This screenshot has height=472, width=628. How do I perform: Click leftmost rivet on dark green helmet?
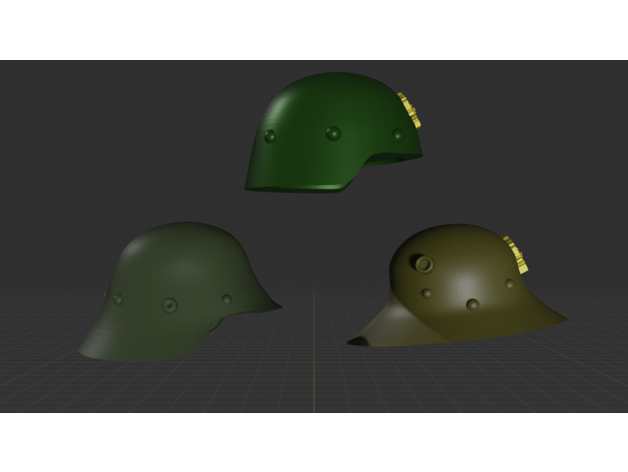[117, 298]
